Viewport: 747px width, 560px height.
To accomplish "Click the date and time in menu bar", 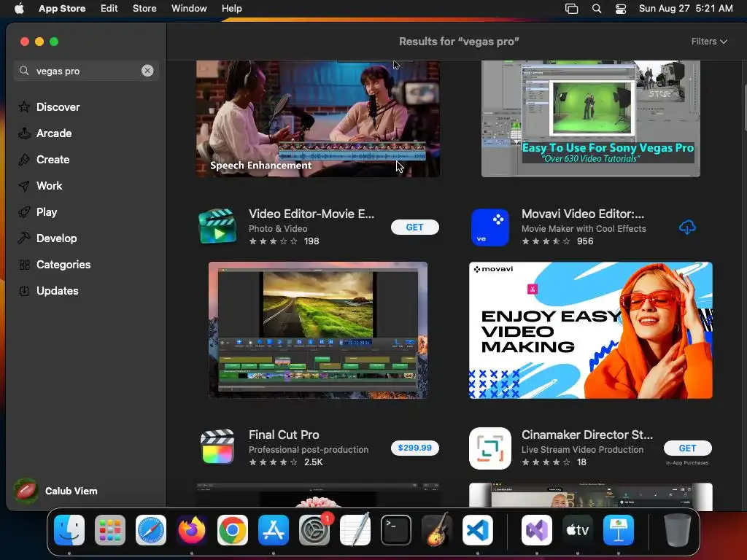I will coord(686,8).
